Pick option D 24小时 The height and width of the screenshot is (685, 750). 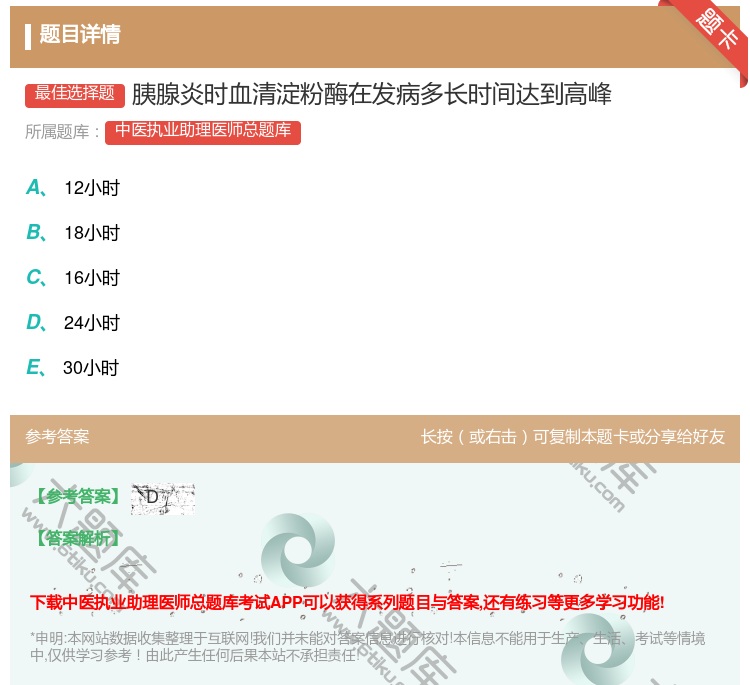[73, 322]
